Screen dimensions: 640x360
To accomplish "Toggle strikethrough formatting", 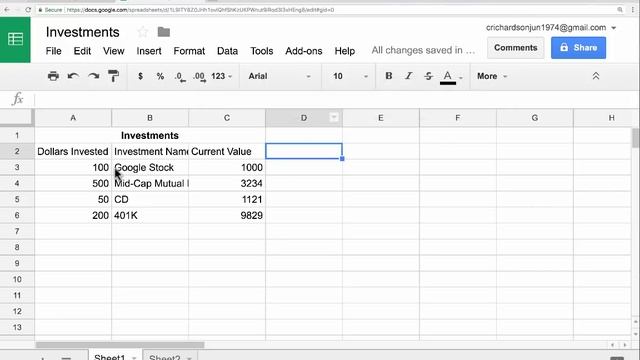I will tap(428, 76).
